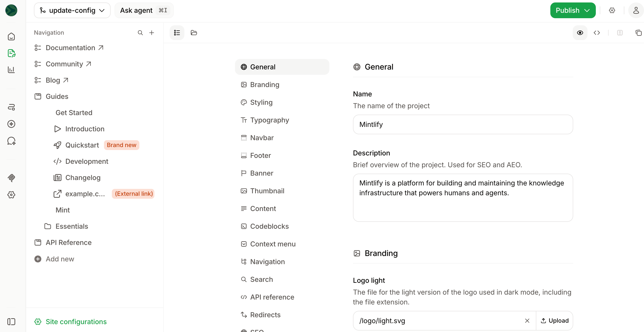Open the update-config branch dropdown
The image size is (644, 332).
click(72, 10)
